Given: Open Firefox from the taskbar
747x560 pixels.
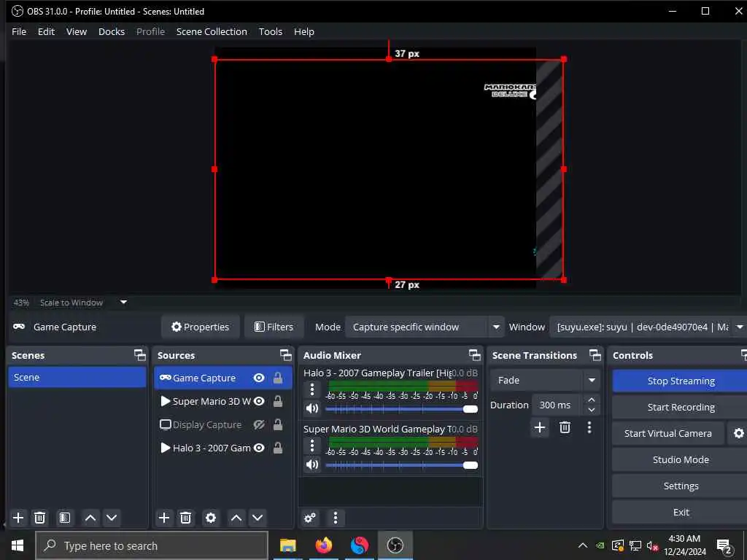Looking at the screenshot, I should click(x=323, y=545).
